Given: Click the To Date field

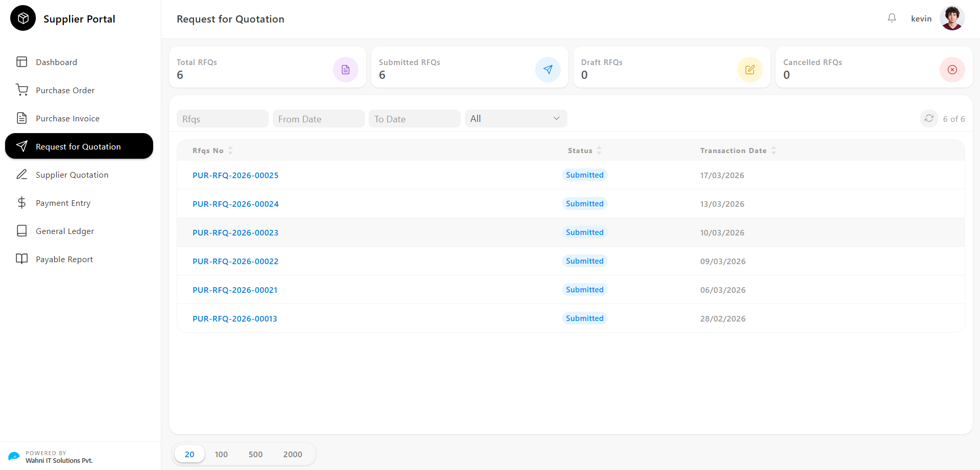Looking at the screenshot, I should (415, 119).
